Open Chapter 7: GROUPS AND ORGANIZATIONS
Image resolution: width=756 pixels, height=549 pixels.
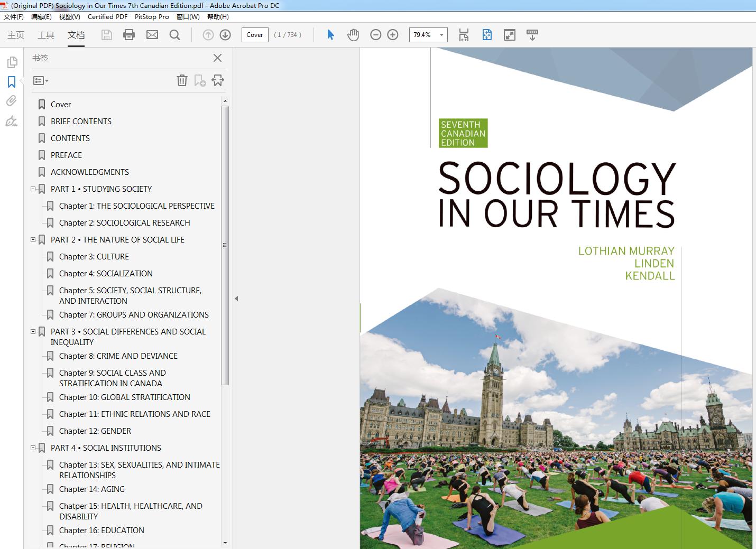[x=134, y=315]
